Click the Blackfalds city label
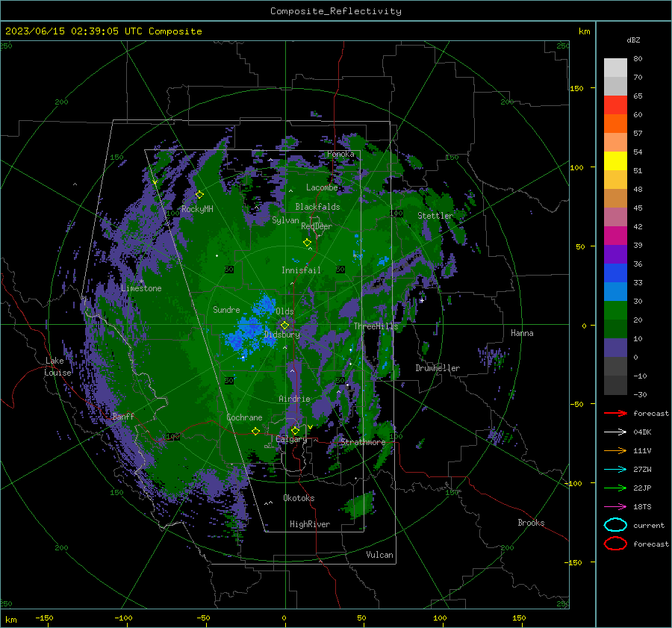 (x=317, y=207)
